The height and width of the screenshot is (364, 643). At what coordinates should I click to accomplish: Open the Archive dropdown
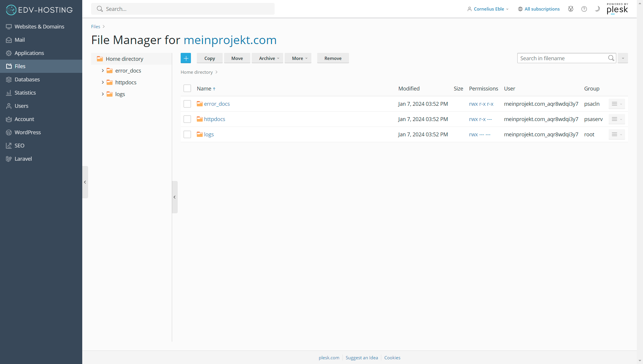pos(267,58)
